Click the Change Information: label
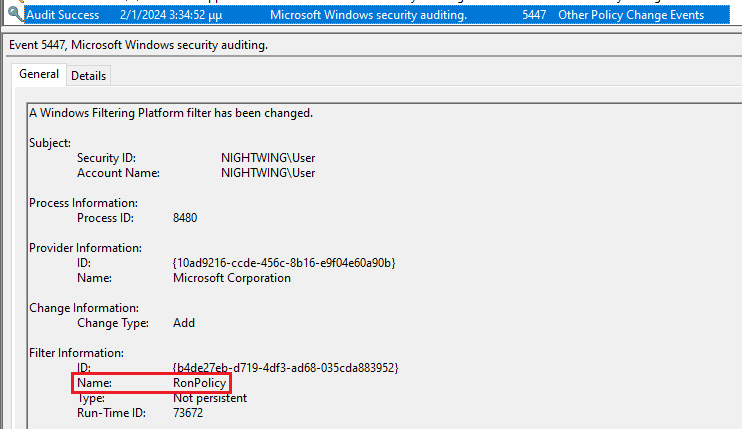742x429 pixels. (x=84, y=308)
